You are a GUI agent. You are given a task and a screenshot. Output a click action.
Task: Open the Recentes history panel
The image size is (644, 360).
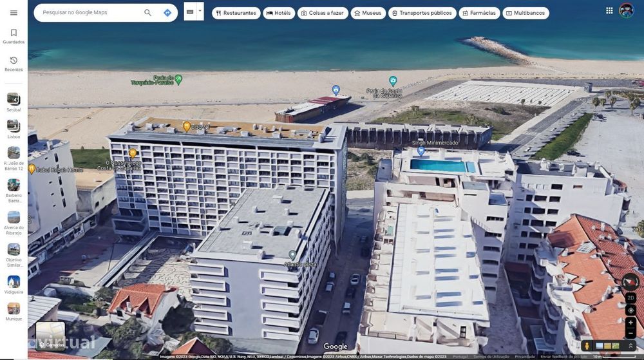pyautogui.click(x=14, y=64)
